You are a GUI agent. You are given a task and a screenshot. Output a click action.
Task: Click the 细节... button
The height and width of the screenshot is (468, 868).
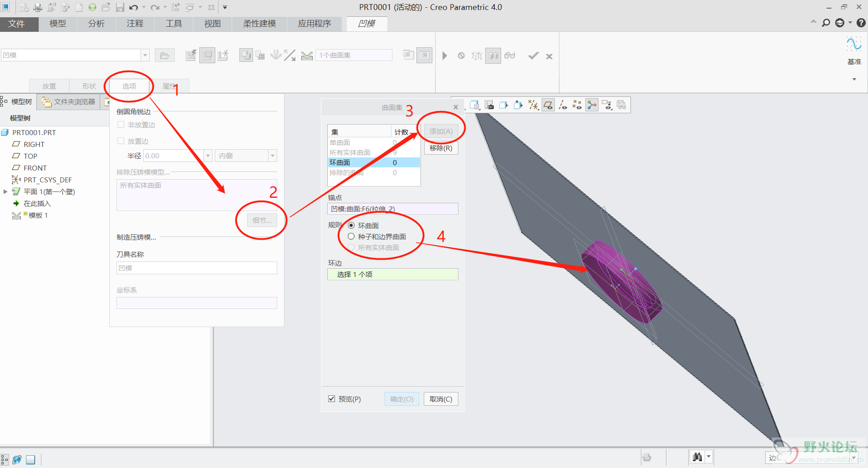[262, 220]
